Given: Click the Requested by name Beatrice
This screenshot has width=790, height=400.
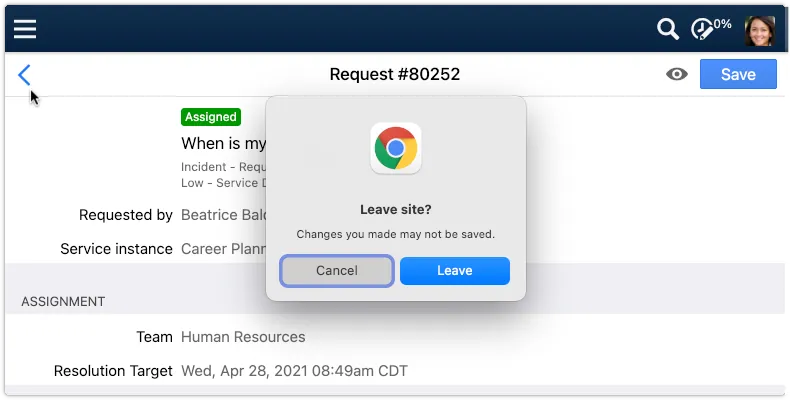Looking at the screenshot, I should (223, 215).
